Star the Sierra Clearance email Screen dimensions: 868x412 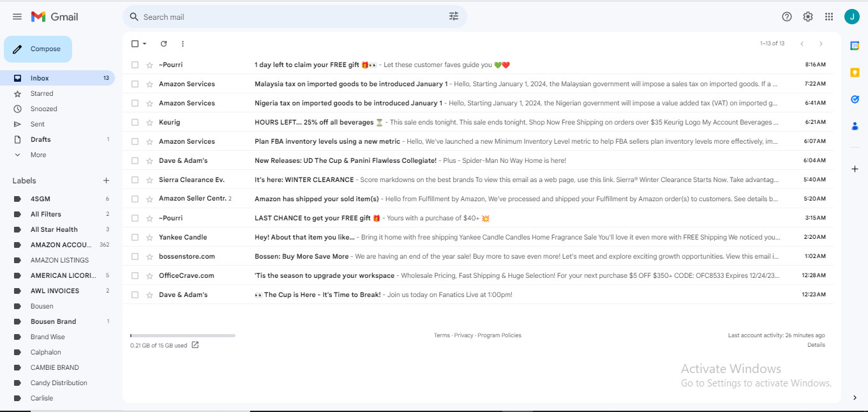[x=149, y=179]
